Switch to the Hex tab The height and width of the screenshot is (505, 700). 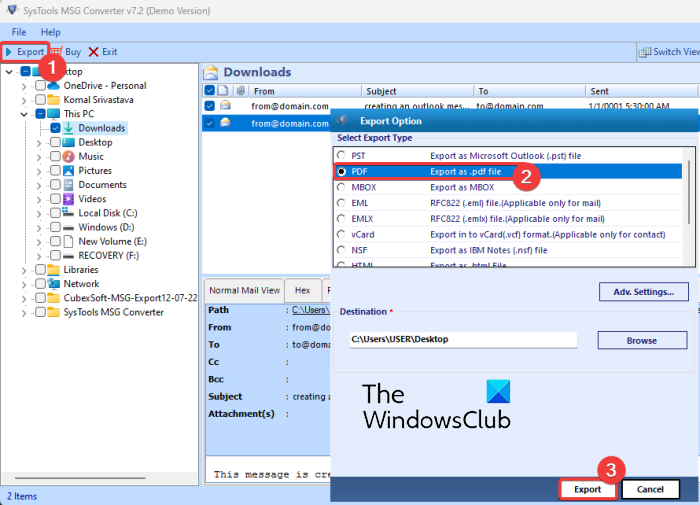pyautogui.click(x=303, y=291)
